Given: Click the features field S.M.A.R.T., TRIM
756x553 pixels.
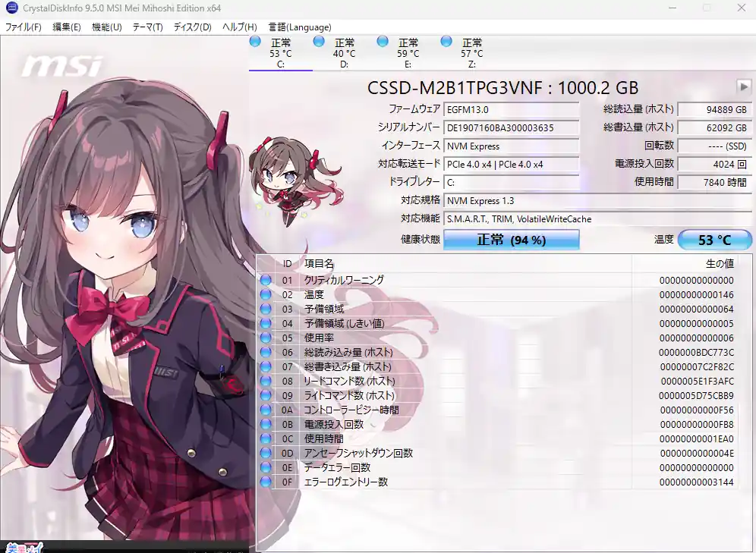Looking at the screenshot, I should coord(597,219).
